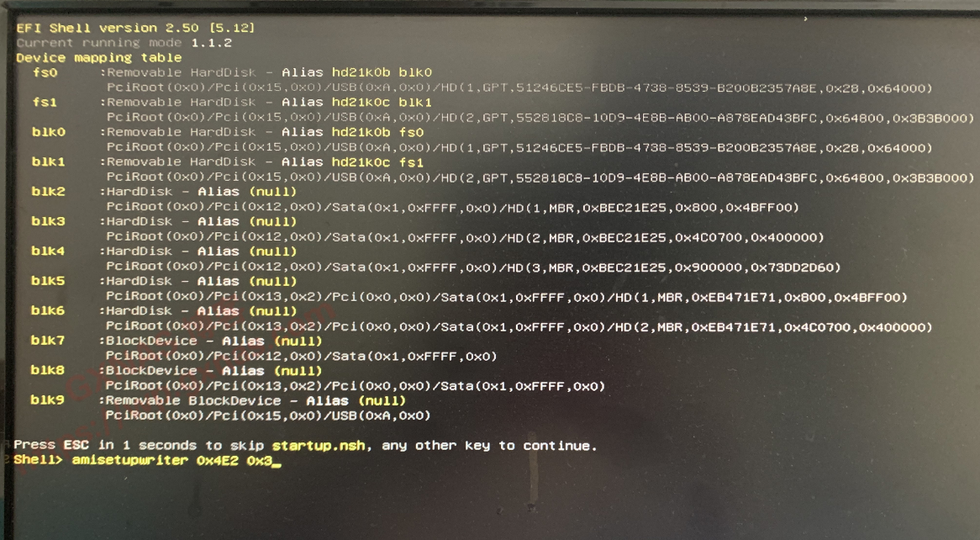Click the blk9 Removable BlockDevice label

(x=48, y=400)
